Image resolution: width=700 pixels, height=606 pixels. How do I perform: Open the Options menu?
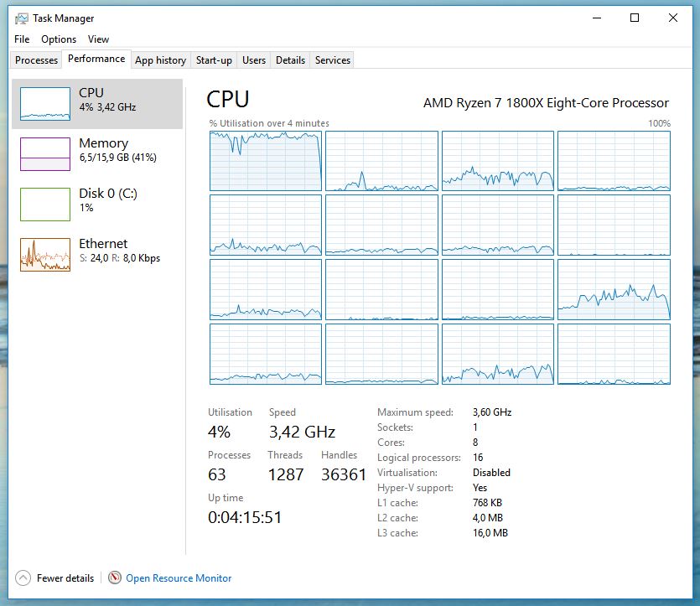click(x=59, y=39)
